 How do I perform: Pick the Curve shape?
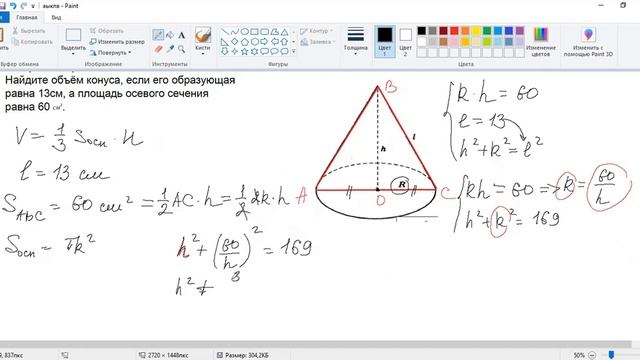pyautogui.click(x=235, y=31)
